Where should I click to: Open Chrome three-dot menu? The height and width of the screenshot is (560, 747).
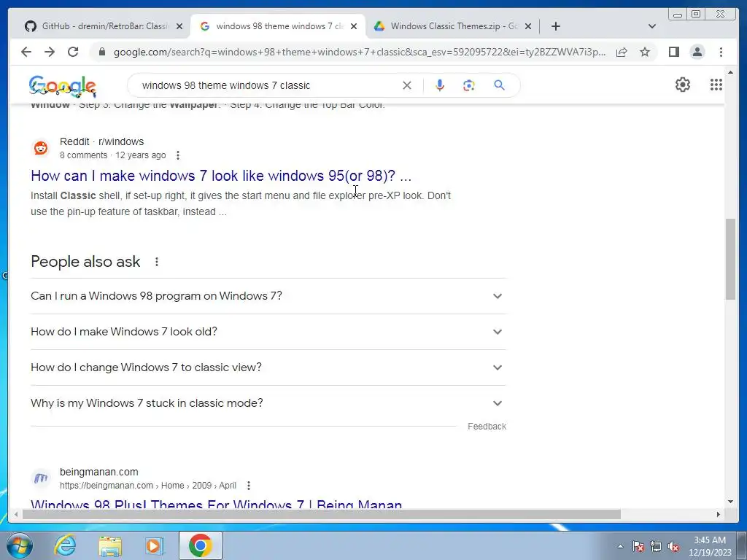pos(721,52)
